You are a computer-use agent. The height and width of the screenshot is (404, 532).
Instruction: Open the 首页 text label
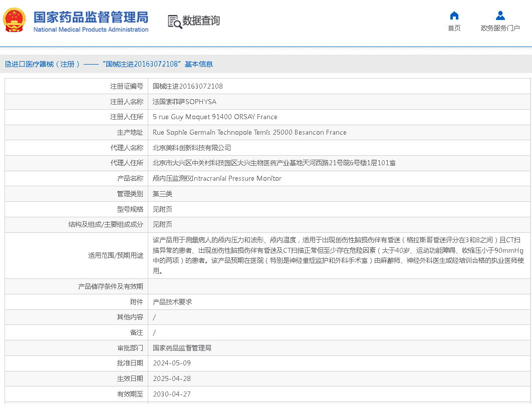tap(454, 28)
